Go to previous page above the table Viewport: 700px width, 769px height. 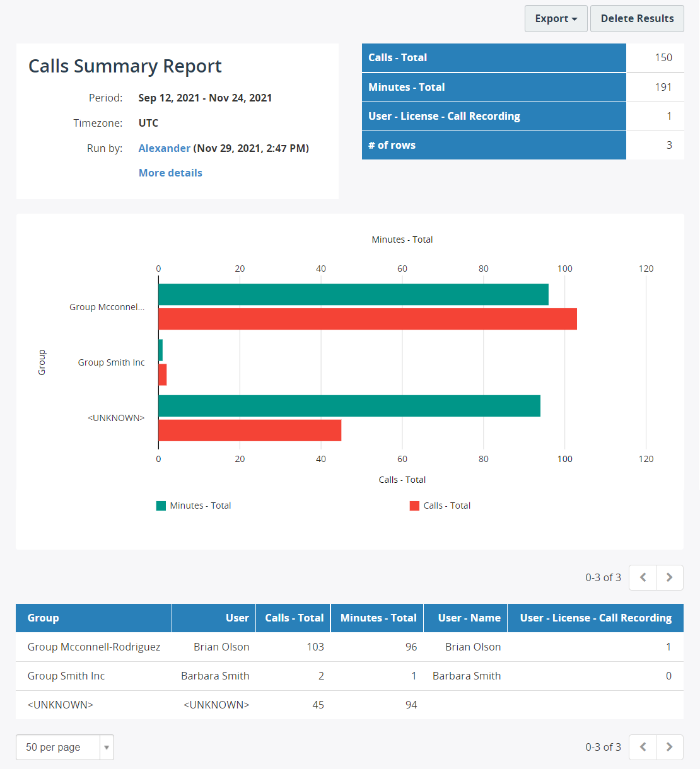point(643,577)
